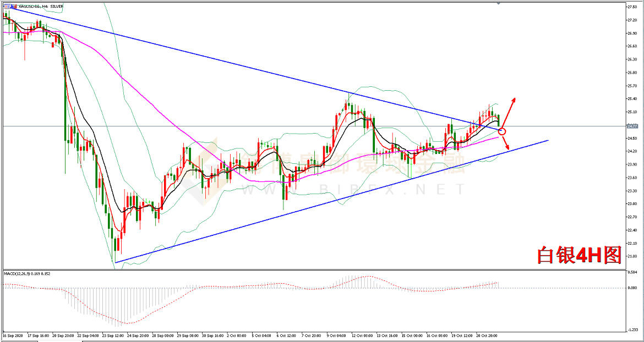The height and width of the screenshot is (342, 644).
Task: Click the 白银4H图 red chart label
Action: click(580, 255)
